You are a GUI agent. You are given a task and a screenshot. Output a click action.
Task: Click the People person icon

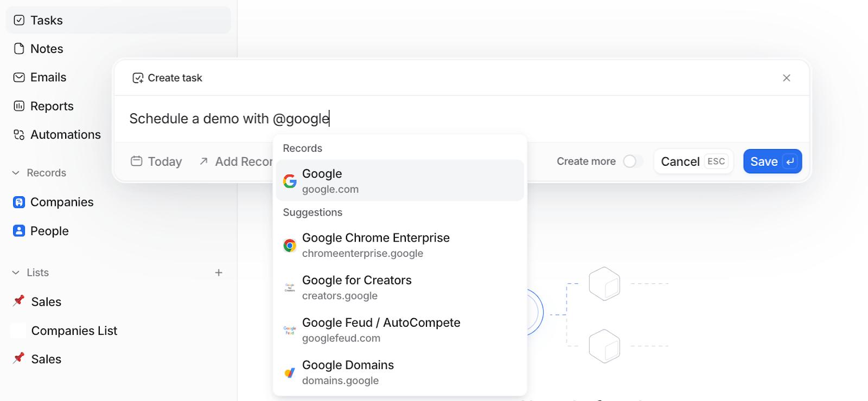click(x=19, y=231)
